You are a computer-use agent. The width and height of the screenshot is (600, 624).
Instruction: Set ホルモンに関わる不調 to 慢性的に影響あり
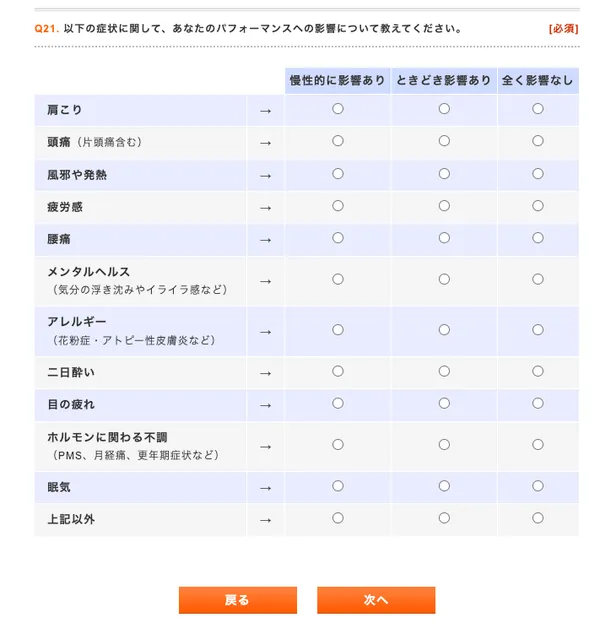338,445
